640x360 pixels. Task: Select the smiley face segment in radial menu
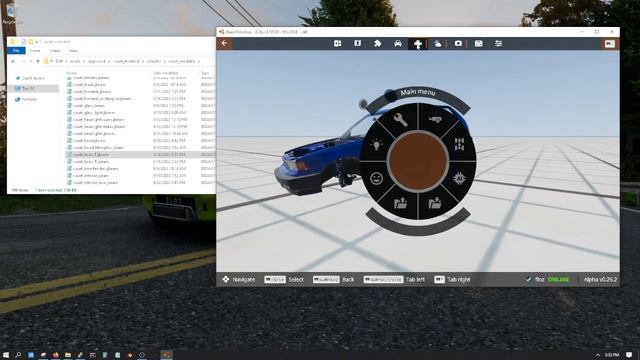376,178
